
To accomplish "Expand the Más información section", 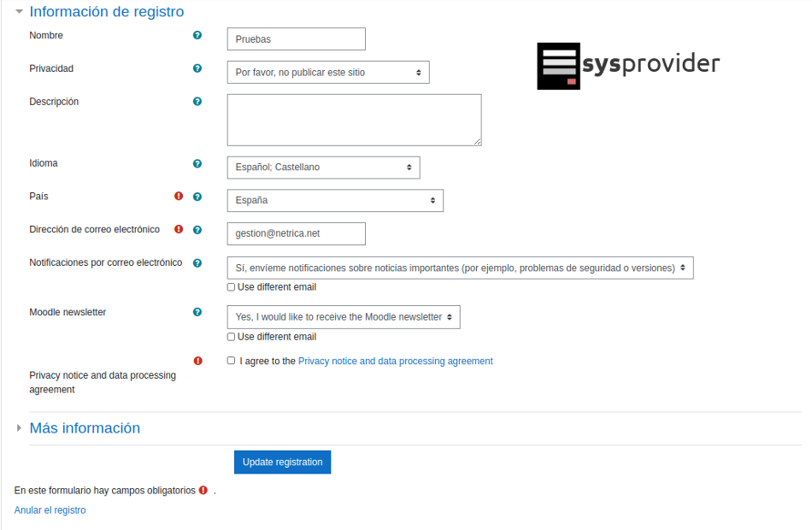I will click(85, 428).
